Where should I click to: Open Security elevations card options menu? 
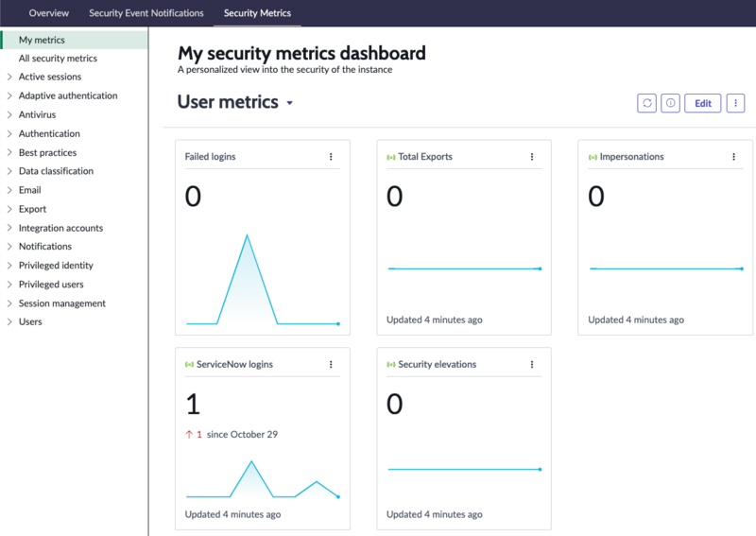tap(532, 364)
